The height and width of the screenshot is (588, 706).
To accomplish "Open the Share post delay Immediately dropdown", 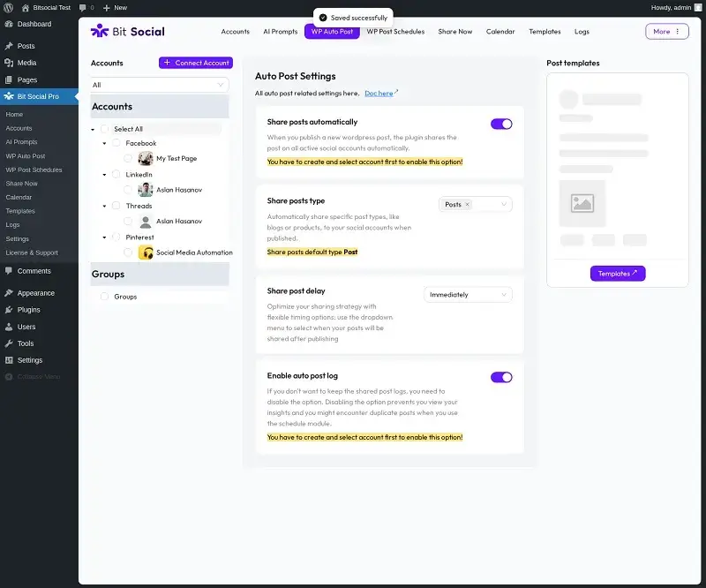I will coord(468,295).
